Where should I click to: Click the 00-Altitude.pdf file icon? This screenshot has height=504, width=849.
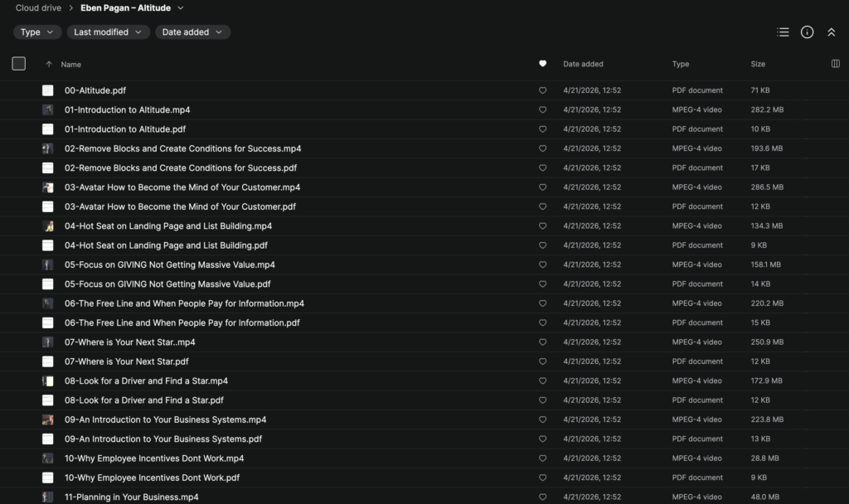pos(47,90)
